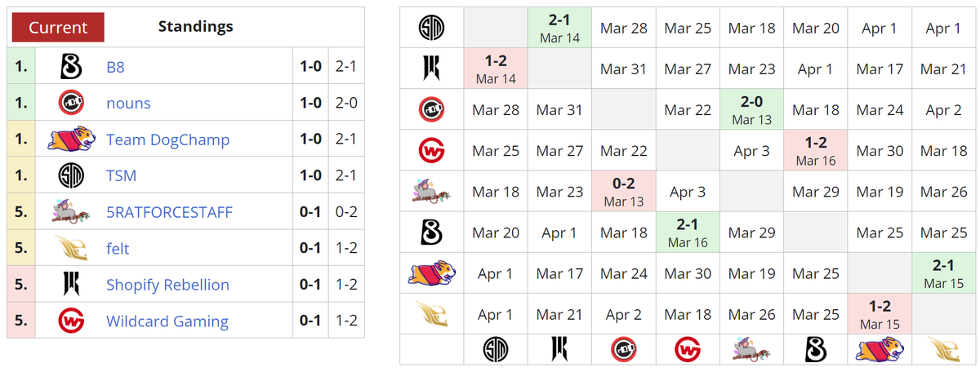Click the 5RATFORCESTAFF rat logo in standings
980x372 pixels.
click(71, 212)
